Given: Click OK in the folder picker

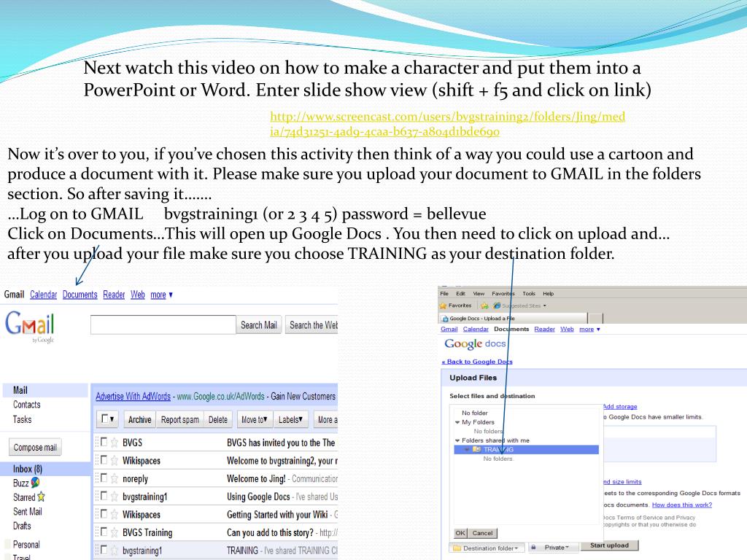Looking at the screenshot, I should [x=460, y=533].
